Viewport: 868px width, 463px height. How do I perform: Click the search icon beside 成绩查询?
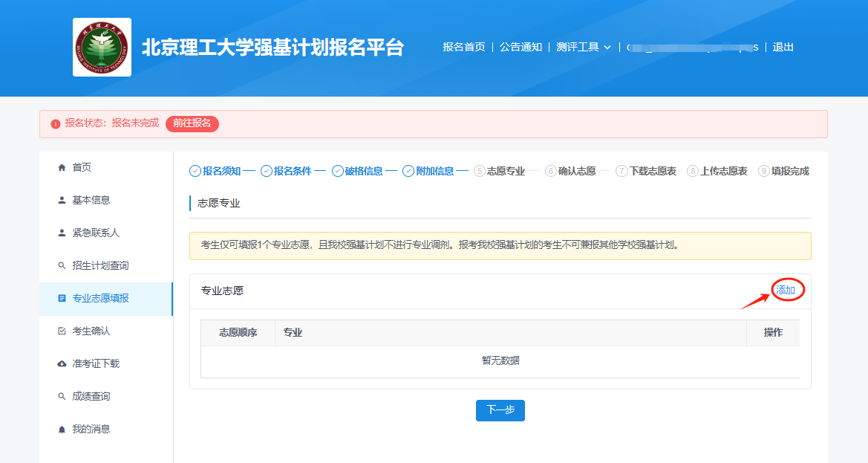pos(62,396)
